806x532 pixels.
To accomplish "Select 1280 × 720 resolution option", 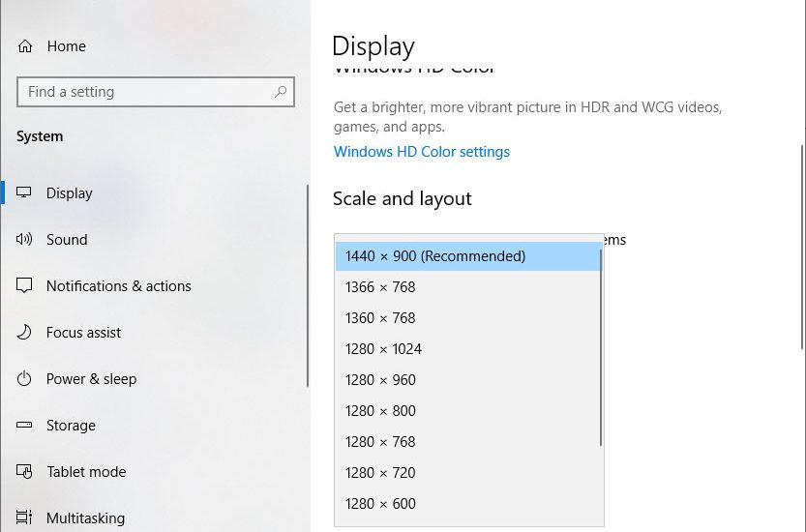I will [x=468, y=472].
